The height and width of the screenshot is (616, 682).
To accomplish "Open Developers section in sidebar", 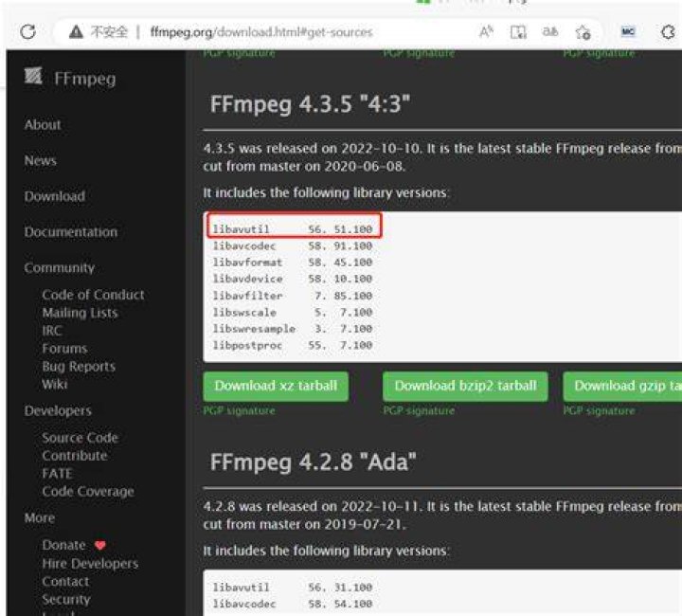I will (x=59, y=410).
